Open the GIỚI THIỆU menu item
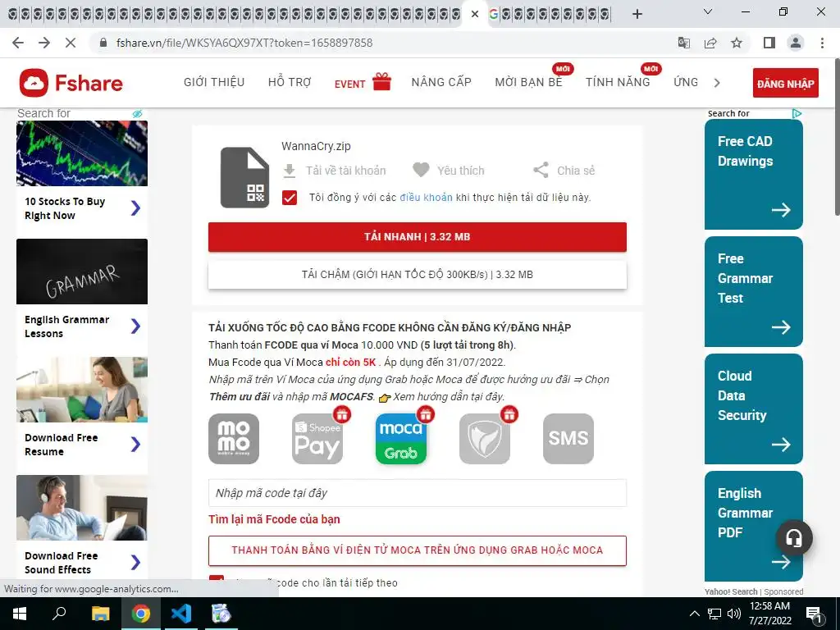This screenshot has height=630, width=840. tap(214, 83)
